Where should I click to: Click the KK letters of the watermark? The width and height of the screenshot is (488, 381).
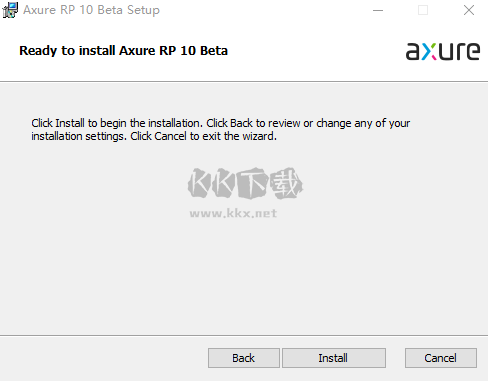212,183
